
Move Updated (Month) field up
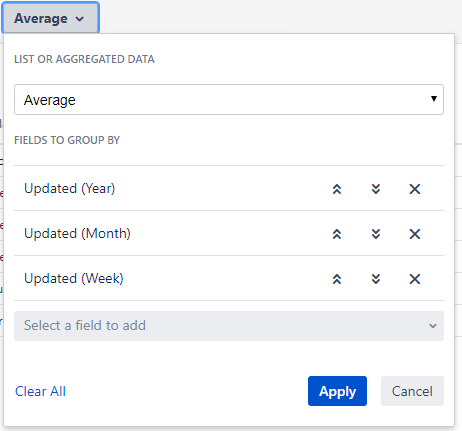point(337,234)
